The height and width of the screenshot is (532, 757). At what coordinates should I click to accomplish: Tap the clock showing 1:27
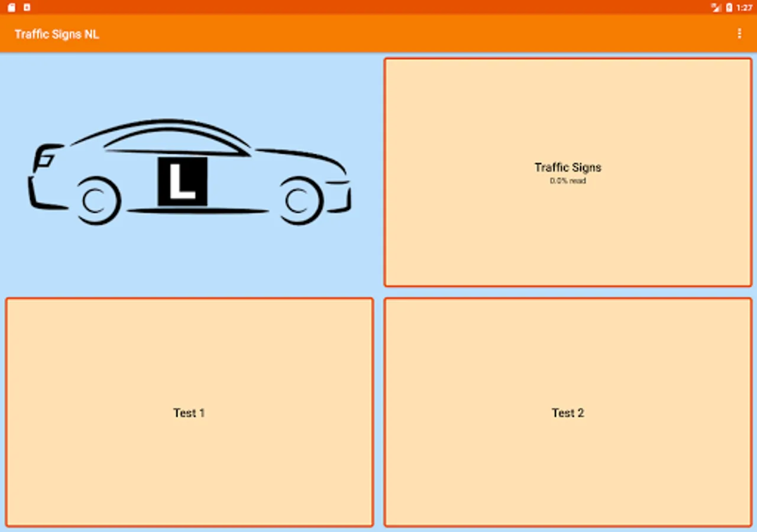point(745,8)
